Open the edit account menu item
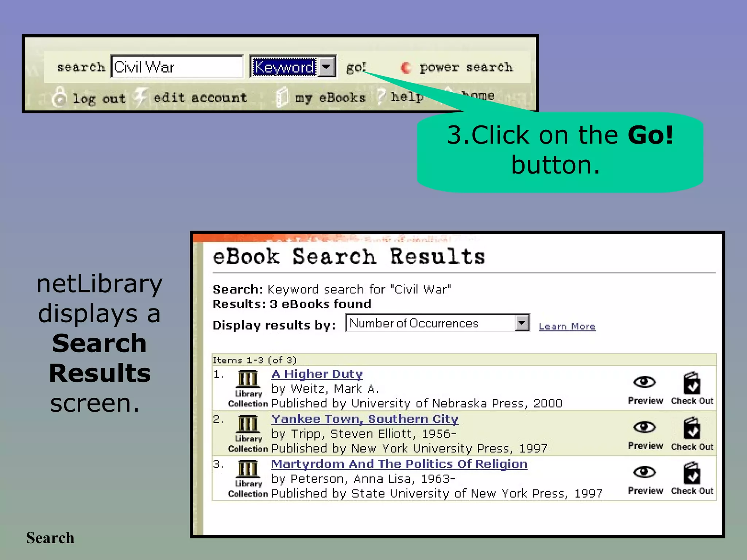 (200, 97)
